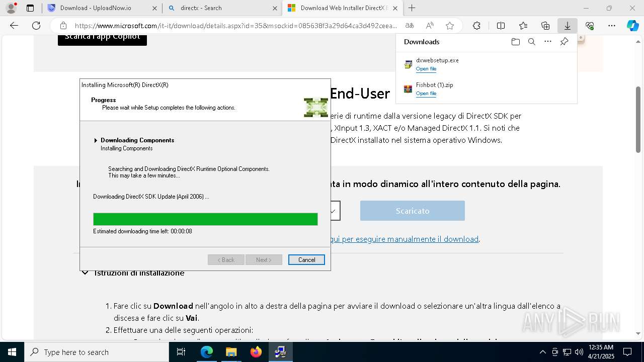The width and height of the screenshot is (644, 362).
Task: Click the green download progress bar
Action: 205,219
